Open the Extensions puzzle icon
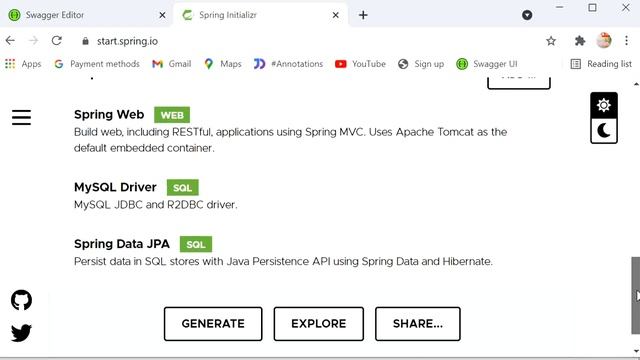This screenshot has height=360, width=640. pos(580,41)
